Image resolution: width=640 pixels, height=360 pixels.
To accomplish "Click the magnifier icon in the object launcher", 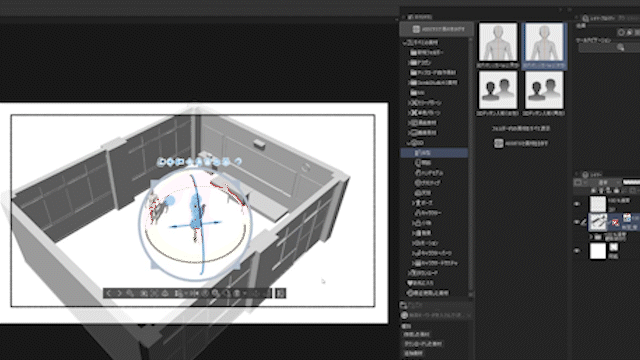I will (130, 293).
